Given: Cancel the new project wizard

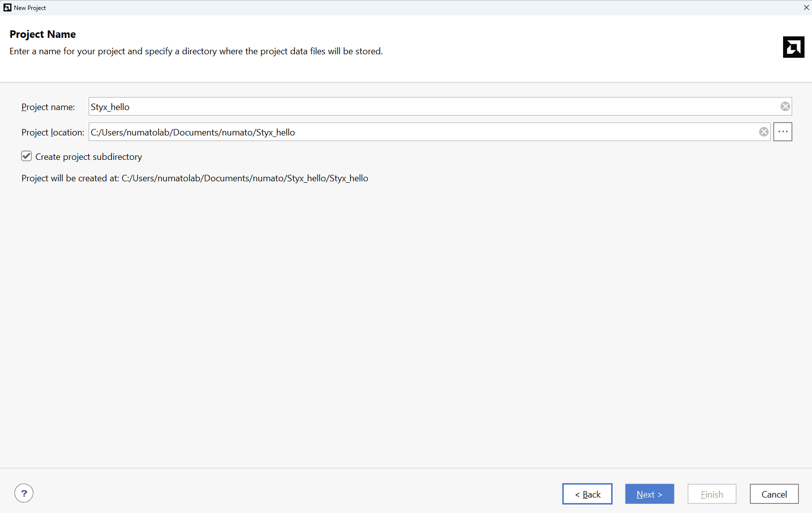Looking at the screenshot, I should pyautogui.click(x=774, y=494).
